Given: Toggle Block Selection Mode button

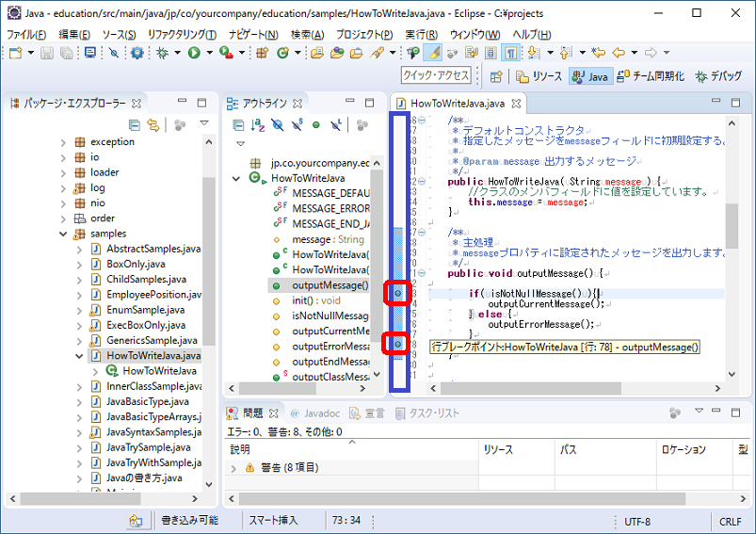Looking at the screenshot, I should (x=491, y=53).
